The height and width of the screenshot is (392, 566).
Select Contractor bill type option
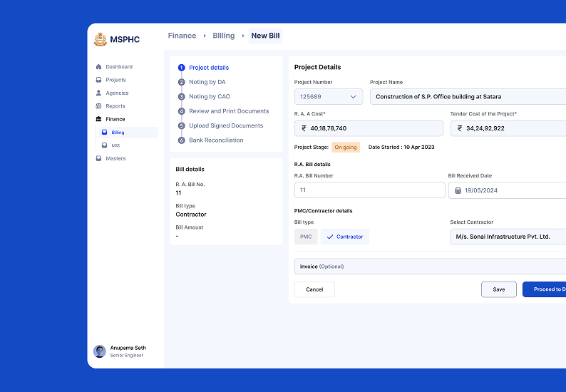point(344,237)
